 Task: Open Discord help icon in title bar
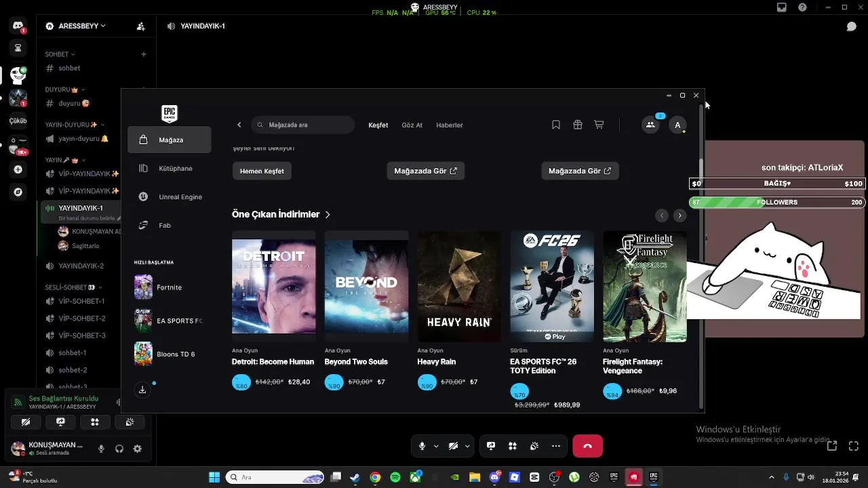[x=803, y=7]
